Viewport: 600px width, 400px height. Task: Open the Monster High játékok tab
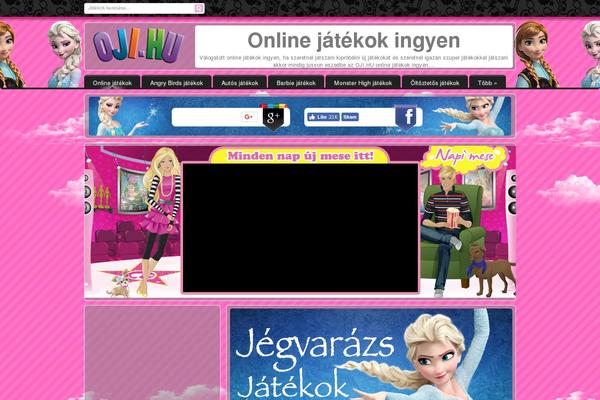click(x=363, y=83)
